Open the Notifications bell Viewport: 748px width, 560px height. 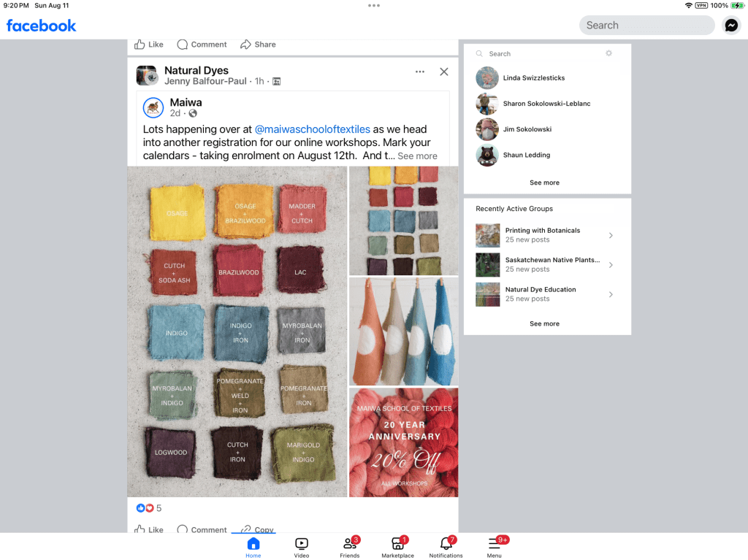tap(446, 544)
